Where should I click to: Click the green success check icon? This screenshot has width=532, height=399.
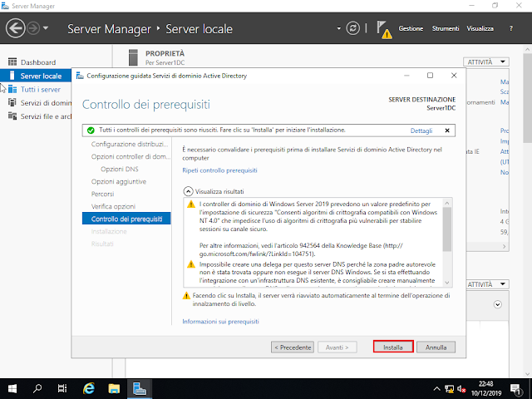coord(91,131)
